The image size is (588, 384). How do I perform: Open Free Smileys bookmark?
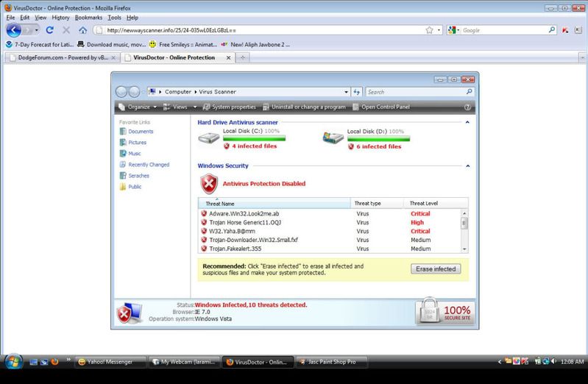tap(183, 44)
